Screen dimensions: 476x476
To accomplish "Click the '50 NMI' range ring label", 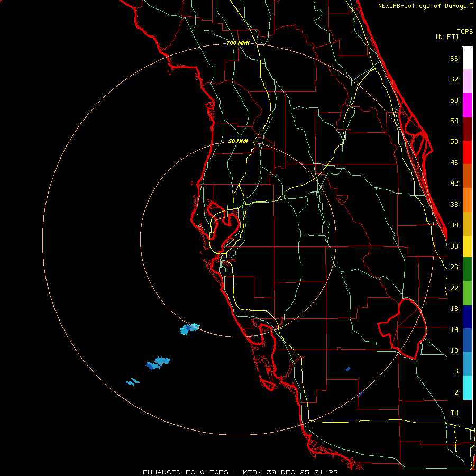I will coord(238,141).
